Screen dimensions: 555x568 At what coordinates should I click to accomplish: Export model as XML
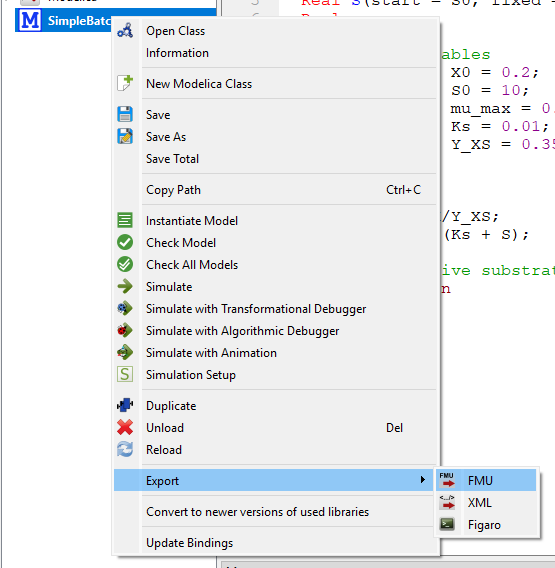(486, 502)
